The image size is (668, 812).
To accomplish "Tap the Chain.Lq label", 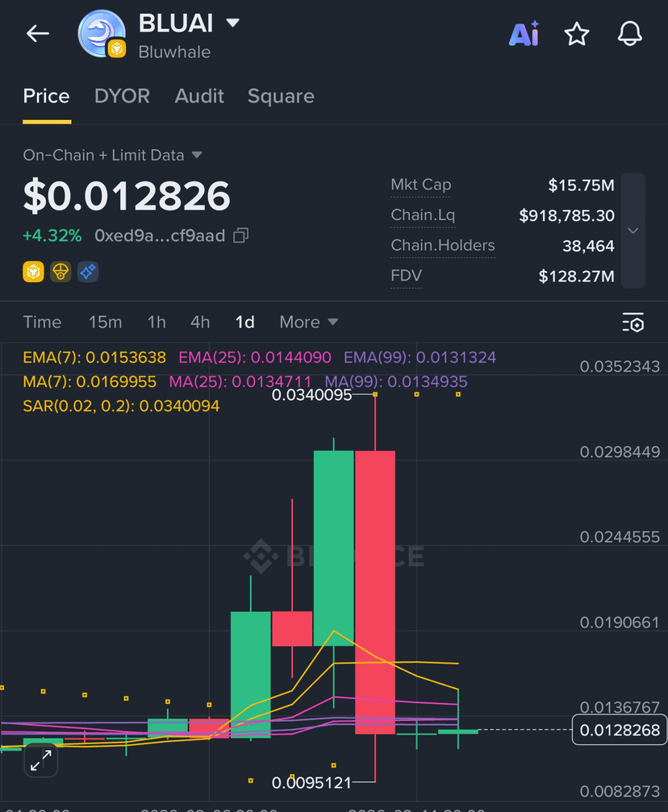I will (x=423, y=215).
